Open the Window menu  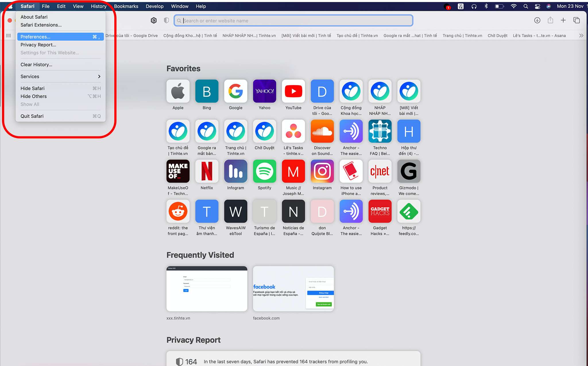[180, 6]
